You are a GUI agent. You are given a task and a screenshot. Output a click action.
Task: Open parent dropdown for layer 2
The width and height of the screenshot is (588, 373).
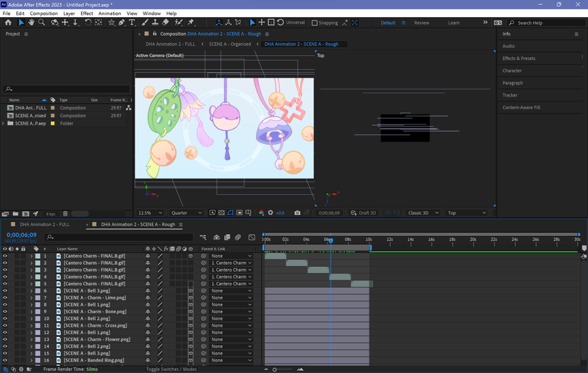pos(231,263)
